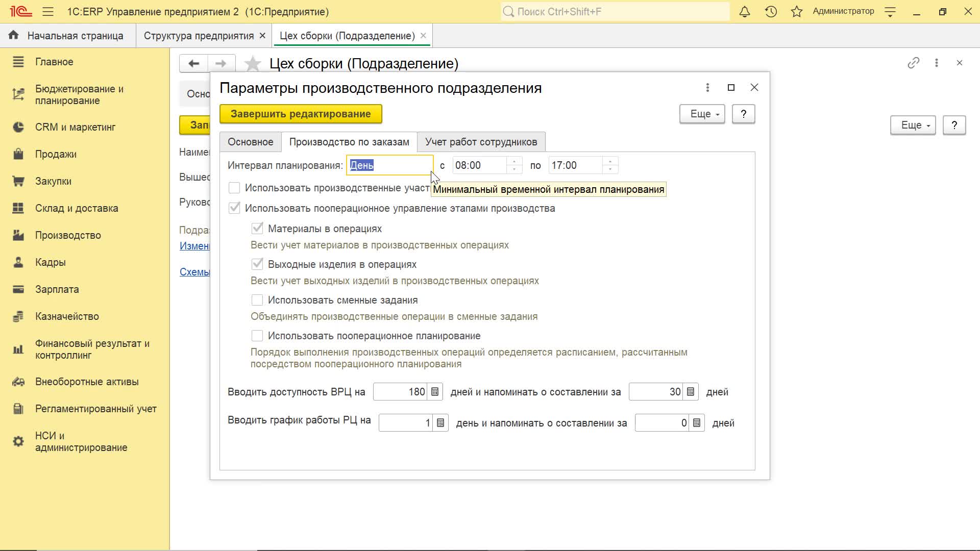Open service settings icon next to Администратор
The width and height of the screenshot is (980, 551).
point(890,12)
